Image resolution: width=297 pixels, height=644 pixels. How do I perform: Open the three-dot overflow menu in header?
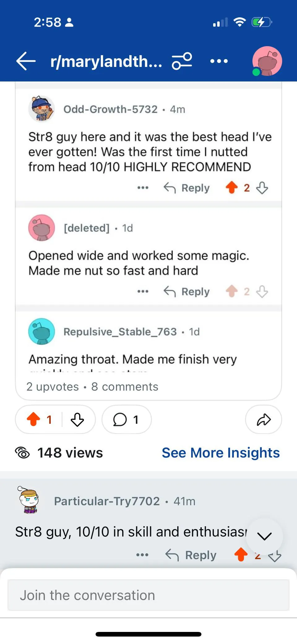(x=219, y=61)
